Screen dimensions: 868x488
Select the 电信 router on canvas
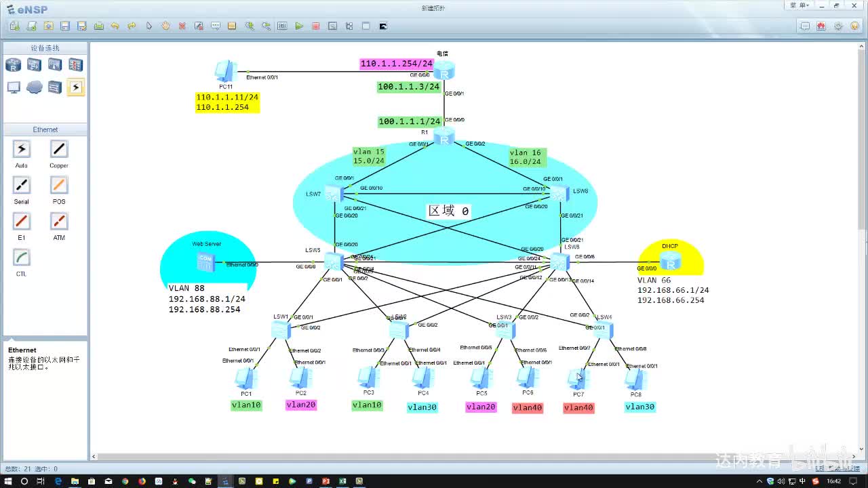444,70
